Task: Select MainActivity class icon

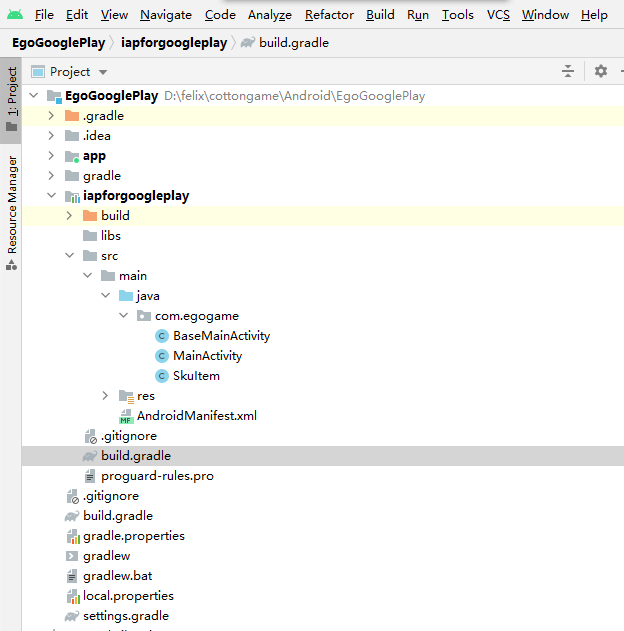Action: tap(162, 356)
